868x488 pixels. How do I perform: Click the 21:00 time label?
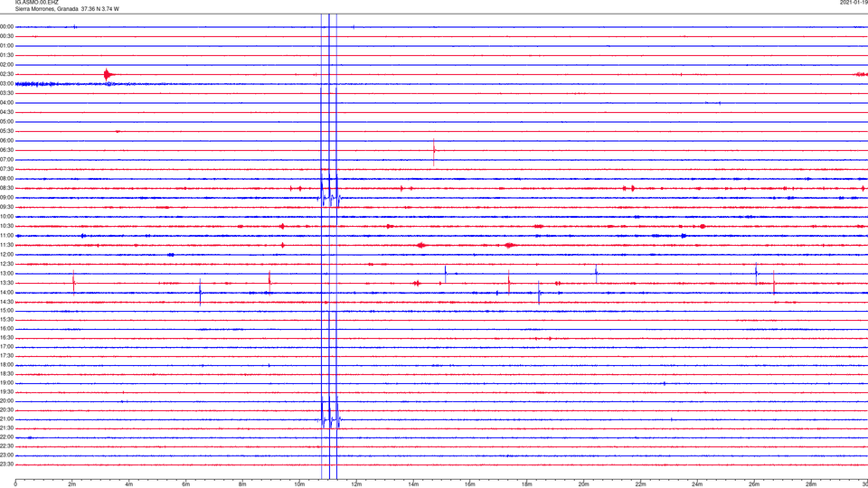(x=6, y=418)
